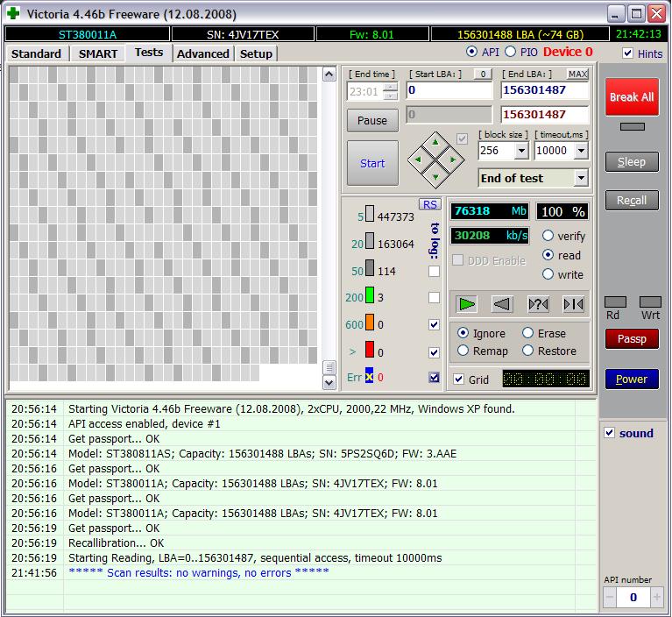Select the PIO access radio button
Viewport: 672px width, 617px height.
[510, 52]
